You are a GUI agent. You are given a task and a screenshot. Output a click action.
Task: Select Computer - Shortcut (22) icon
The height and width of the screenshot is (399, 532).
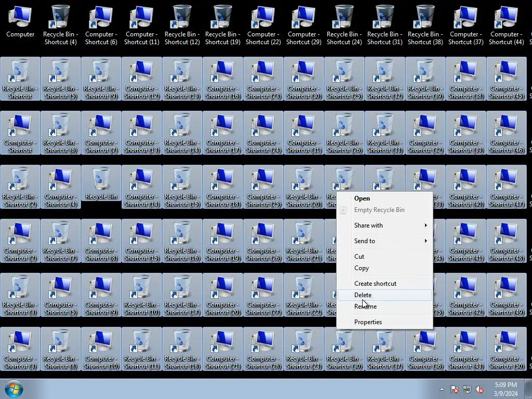point(263,25)
